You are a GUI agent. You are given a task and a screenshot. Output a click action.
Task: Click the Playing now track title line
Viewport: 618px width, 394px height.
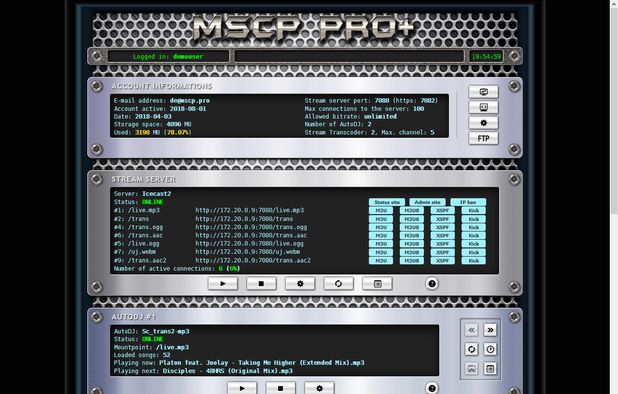point(239,362)
